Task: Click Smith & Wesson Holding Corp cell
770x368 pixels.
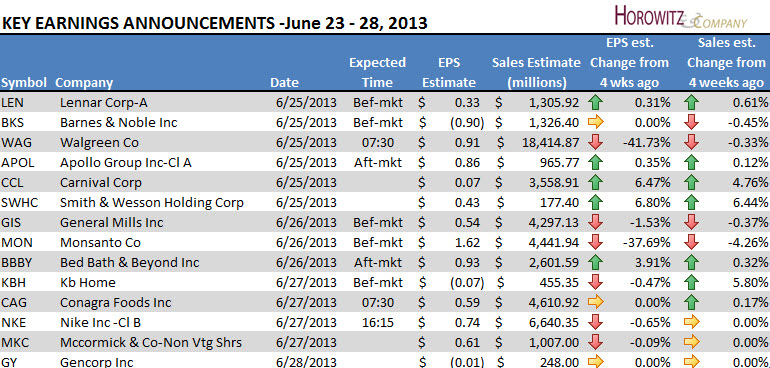Action: (152, 202)
